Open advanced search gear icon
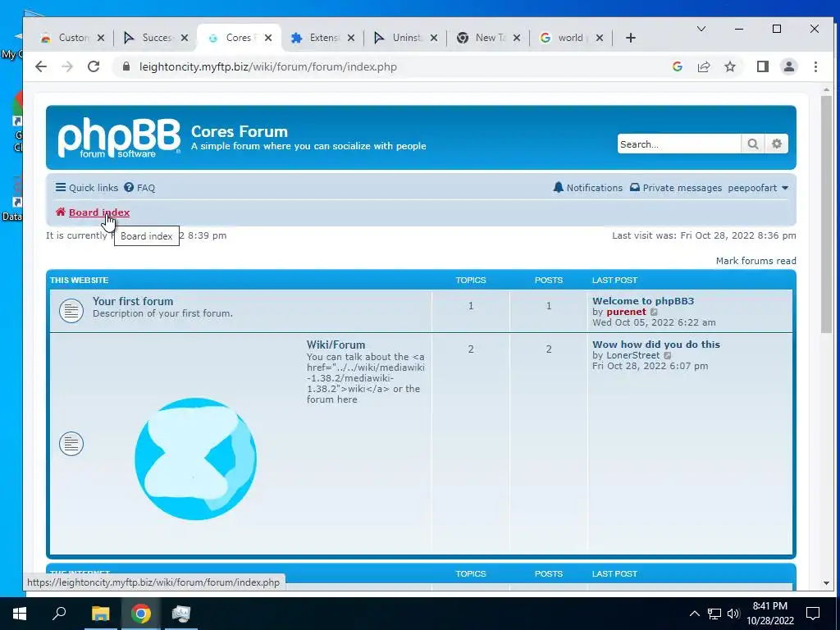 [776, 144]
